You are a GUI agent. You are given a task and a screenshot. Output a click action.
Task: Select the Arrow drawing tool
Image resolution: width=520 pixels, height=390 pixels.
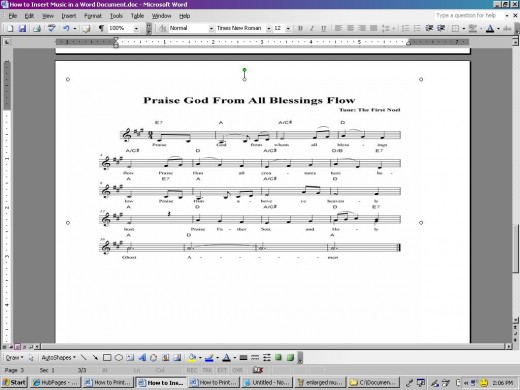(x=95, y=357)
